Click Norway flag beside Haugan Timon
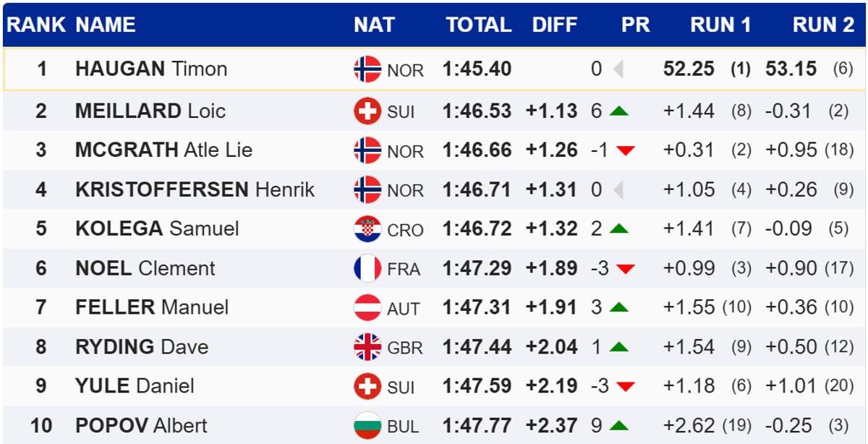868x444 pixels. 367,69
